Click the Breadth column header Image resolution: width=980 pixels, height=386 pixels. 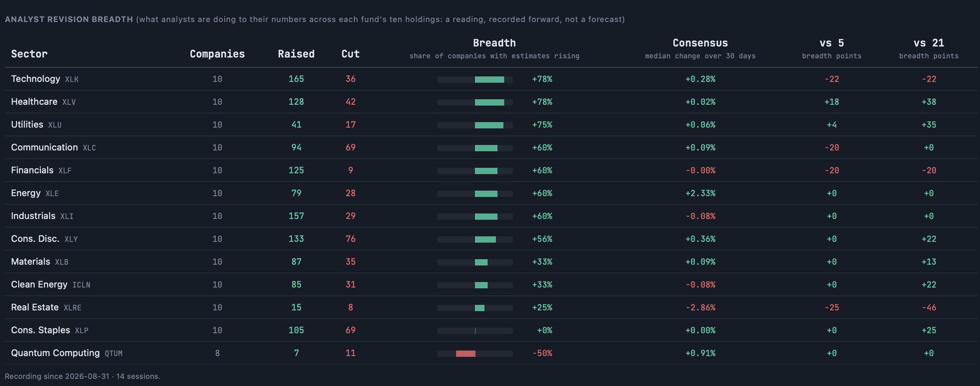494,43
